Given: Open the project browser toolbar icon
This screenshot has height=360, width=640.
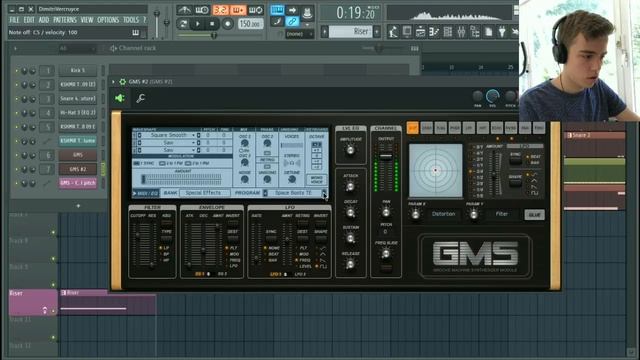Looking at the screenshot, I should (475, 31).
